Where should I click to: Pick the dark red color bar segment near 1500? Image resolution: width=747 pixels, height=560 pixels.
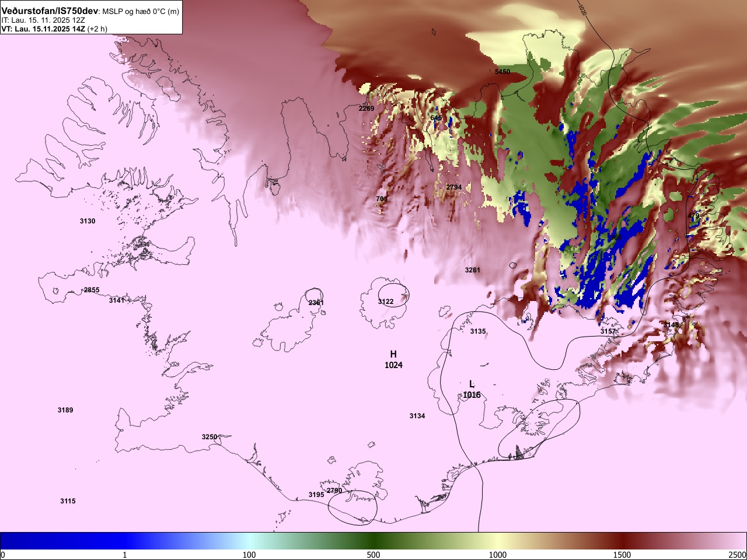click(622, 541)
